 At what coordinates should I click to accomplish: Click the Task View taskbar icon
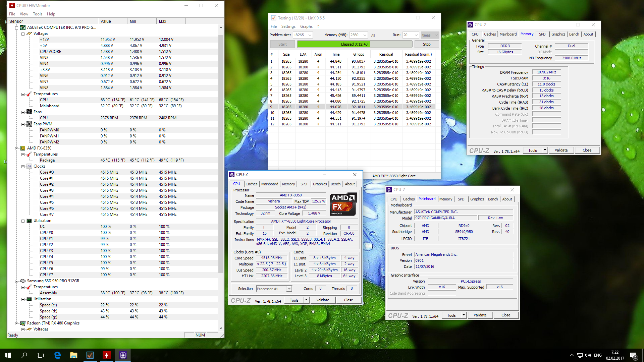point(40,355)
